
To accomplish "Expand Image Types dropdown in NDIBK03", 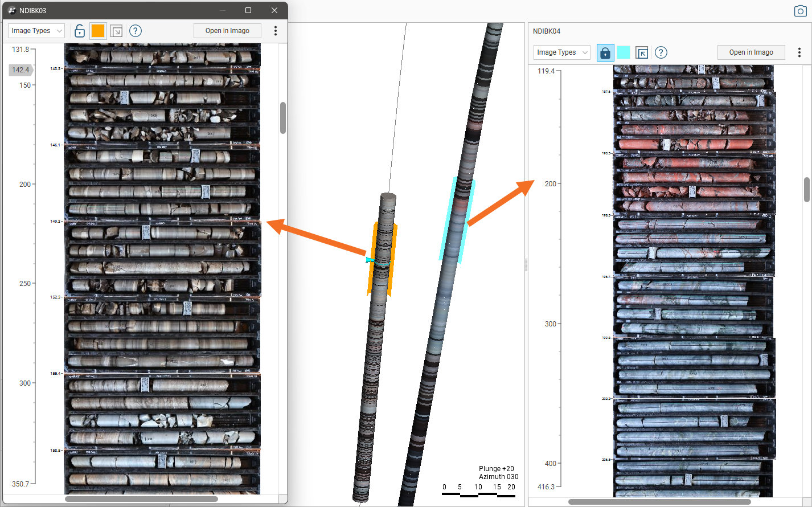I will (x=36, y=31).
